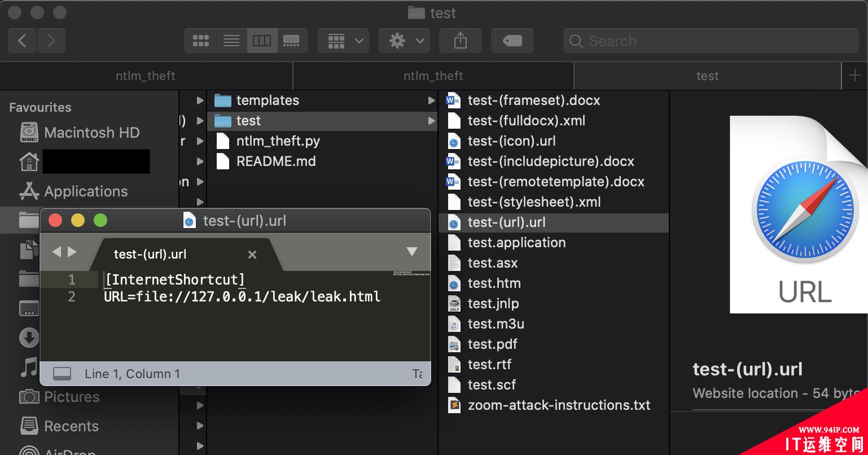Click Line 1, Column 1 in status bar

132,374
